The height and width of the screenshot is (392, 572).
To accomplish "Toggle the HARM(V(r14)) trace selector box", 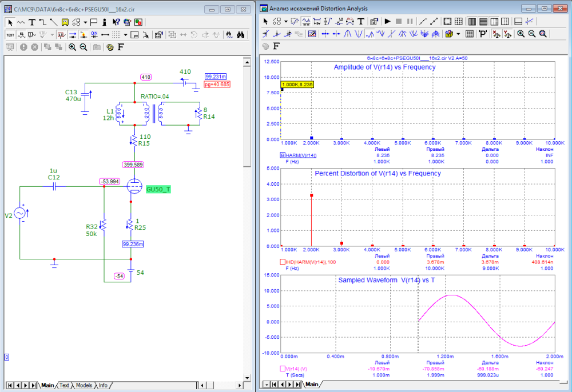I will (x=282, y=155).
